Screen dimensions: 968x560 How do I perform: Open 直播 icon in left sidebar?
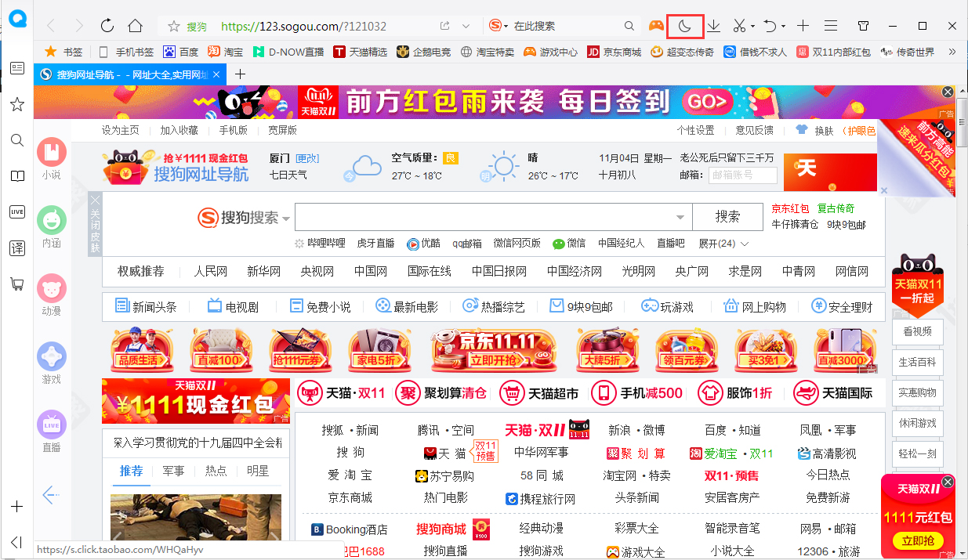tap(51, 425)
